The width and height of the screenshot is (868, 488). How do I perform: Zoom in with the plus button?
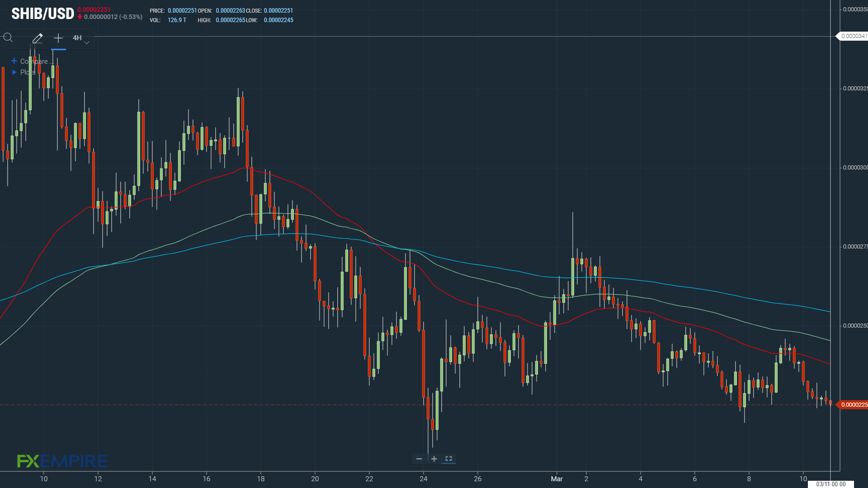pyautogui.click(x=434, y=459)
